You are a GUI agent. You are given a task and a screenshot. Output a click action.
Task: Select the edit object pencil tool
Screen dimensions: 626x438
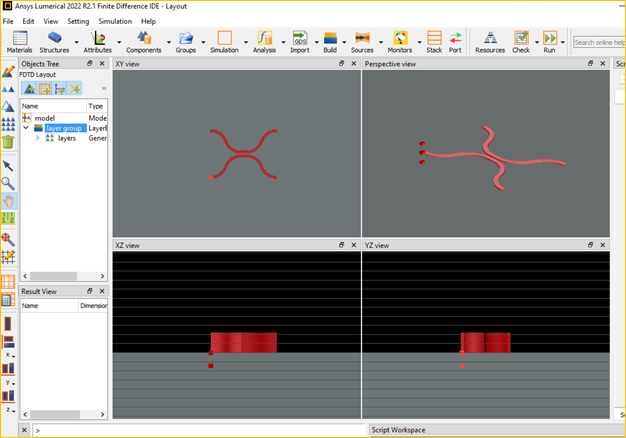(x=8, y=72)
